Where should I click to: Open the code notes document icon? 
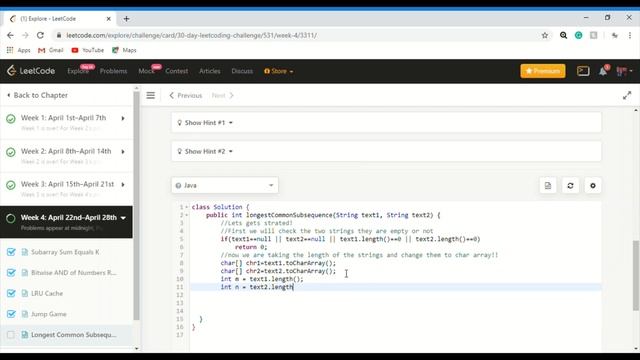(548, 186)
